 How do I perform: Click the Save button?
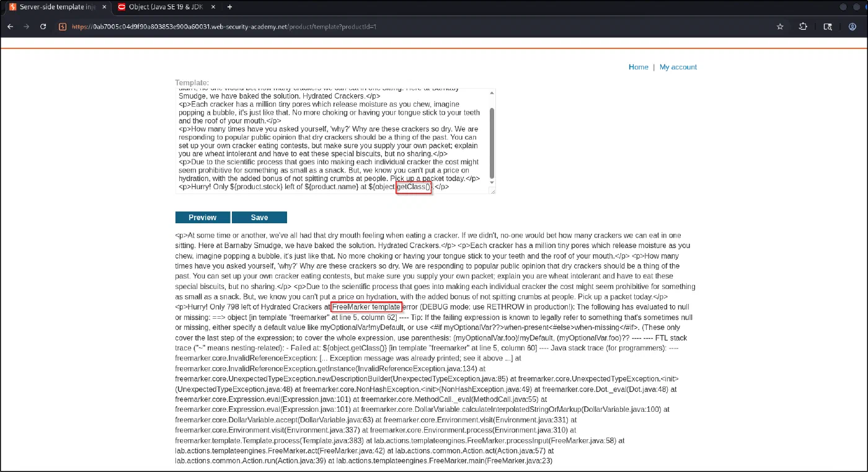click(x=259, y=218)
